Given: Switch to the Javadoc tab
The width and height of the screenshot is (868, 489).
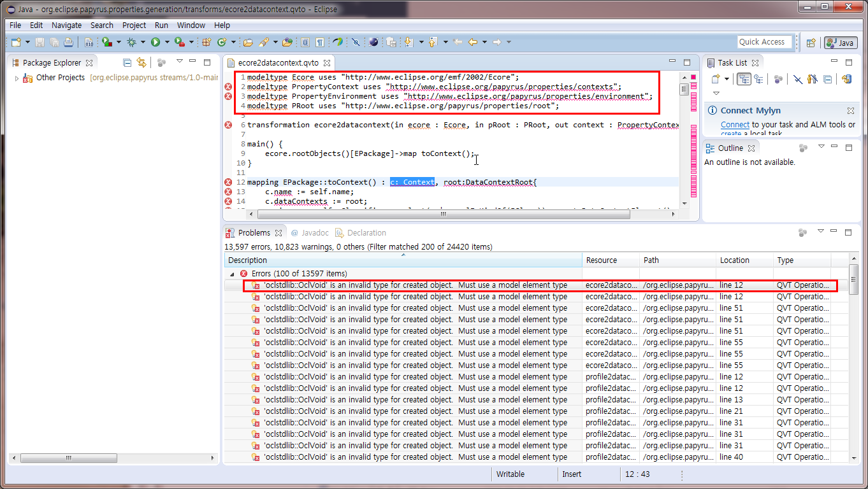Looking at the screenshot, I should [x=309, y=233].
